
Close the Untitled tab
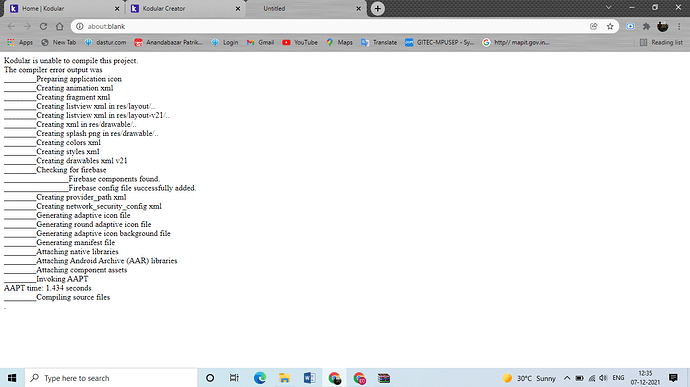tap(358, 8)
